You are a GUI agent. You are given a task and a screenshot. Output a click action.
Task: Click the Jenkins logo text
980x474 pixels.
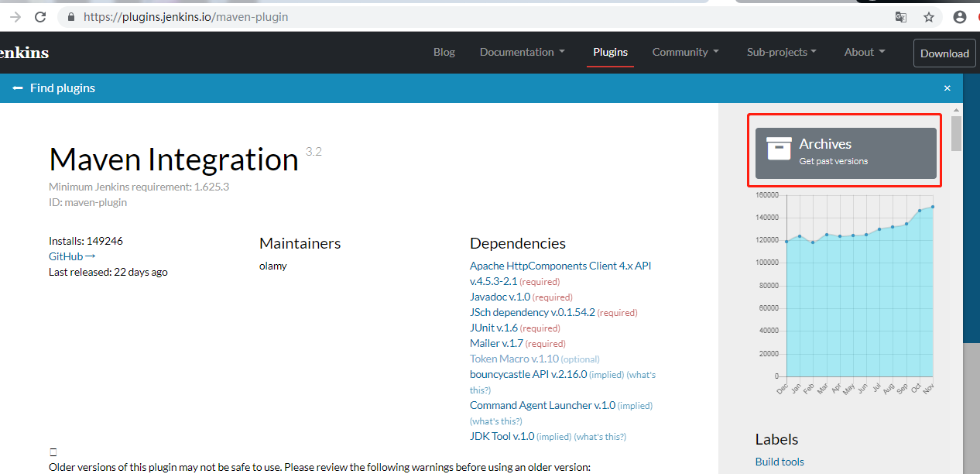(24, 53)
